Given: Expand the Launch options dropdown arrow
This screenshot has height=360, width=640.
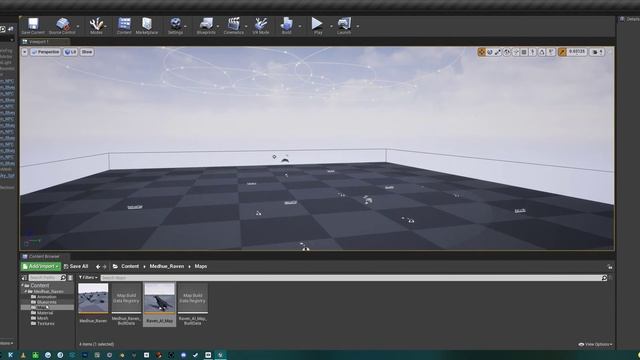Looking at the screenshot, I should pyautogui.click(x=358, y=27).
